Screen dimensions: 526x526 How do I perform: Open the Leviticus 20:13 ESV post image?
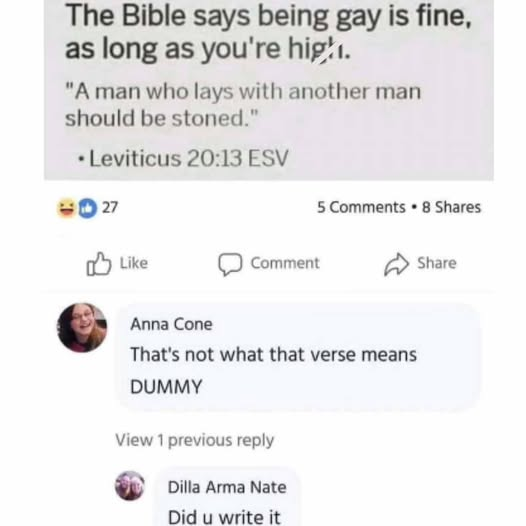click(x=269, y=90)
